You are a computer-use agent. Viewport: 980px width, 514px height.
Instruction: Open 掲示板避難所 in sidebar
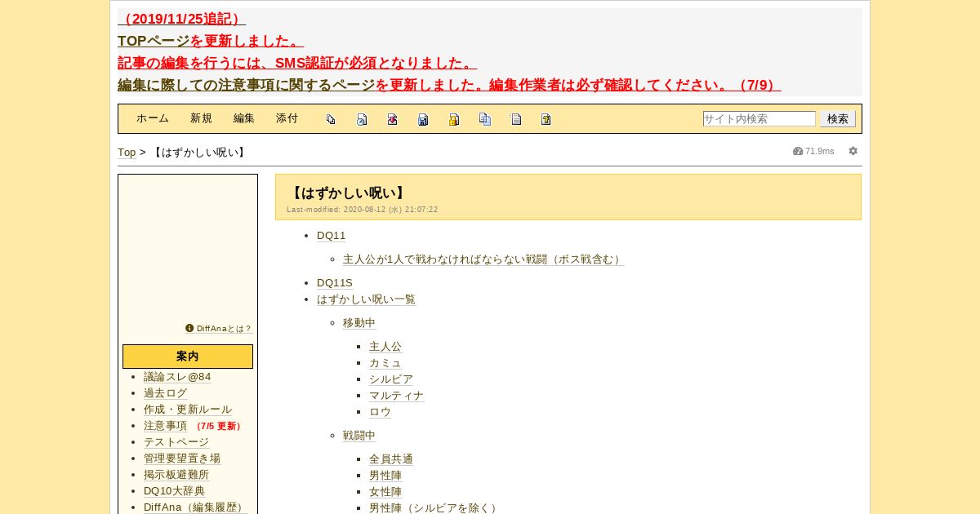[x=176, y=475]
